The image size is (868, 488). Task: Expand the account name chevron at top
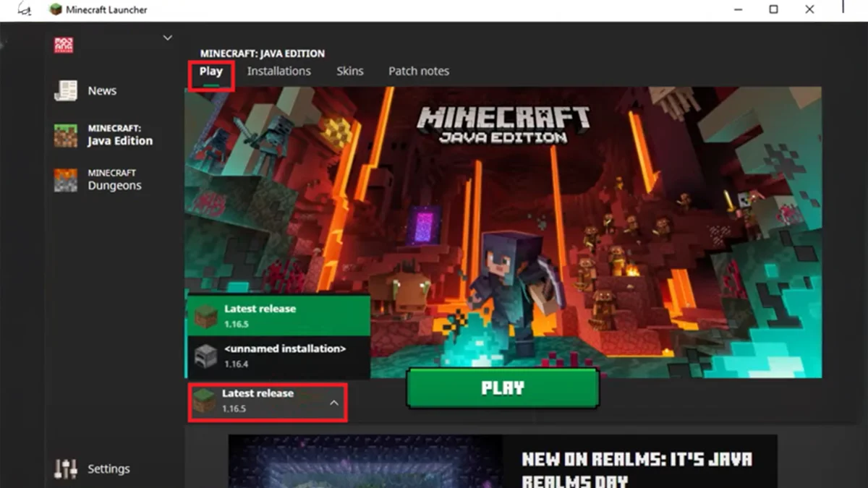coord(167,37)
